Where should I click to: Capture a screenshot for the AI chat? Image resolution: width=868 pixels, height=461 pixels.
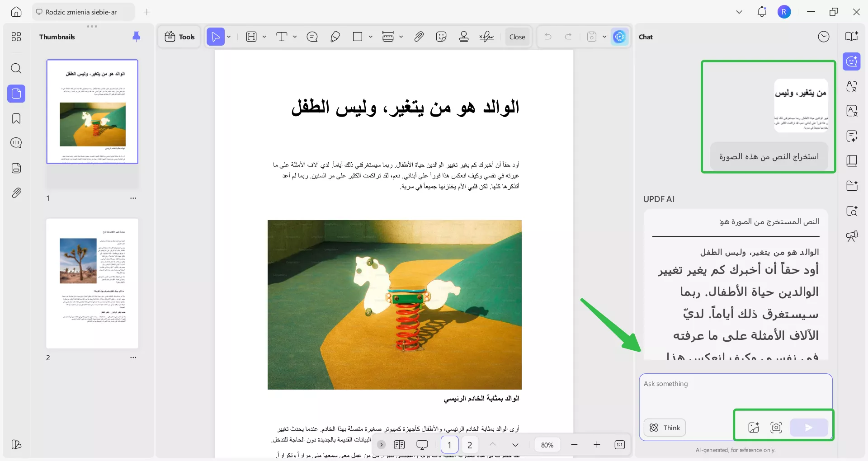tap(776, 428)
